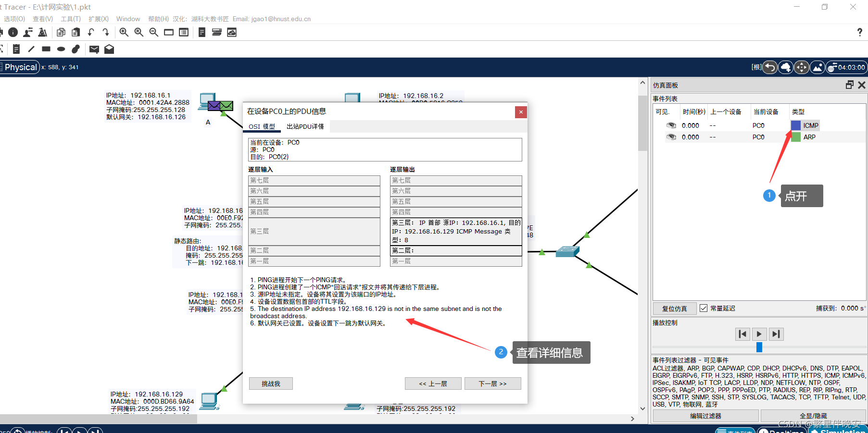Go to next layer with 下一层
Viewport: 868px width, 433px height.
493,384
